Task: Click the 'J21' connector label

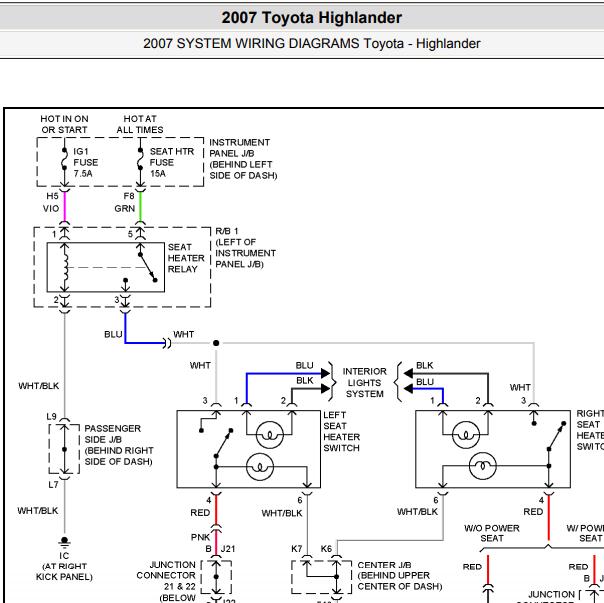Action: click(x=228, y=549)
